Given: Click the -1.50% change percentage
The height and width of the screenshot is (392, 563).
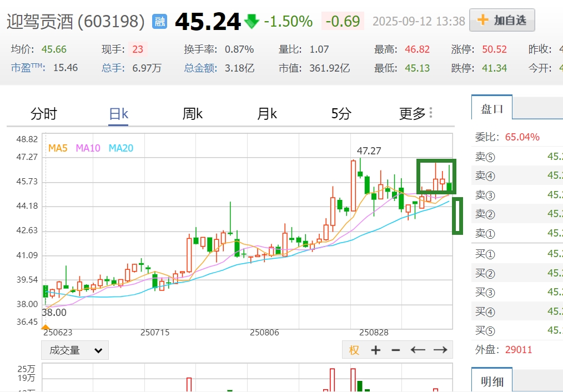Looking at the screenshot, I should [x=288, y=22].
